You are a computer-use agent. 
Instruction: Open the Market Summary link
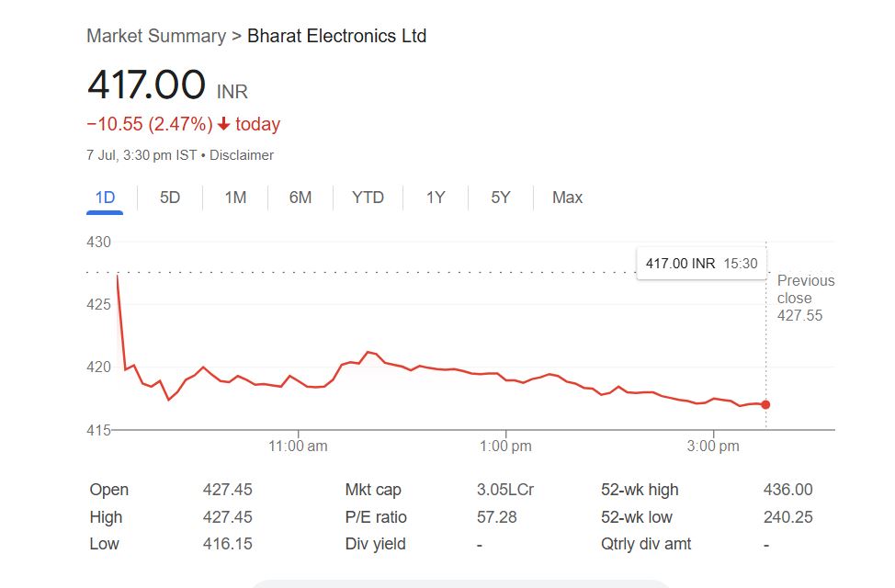click(x=156, y=36)
